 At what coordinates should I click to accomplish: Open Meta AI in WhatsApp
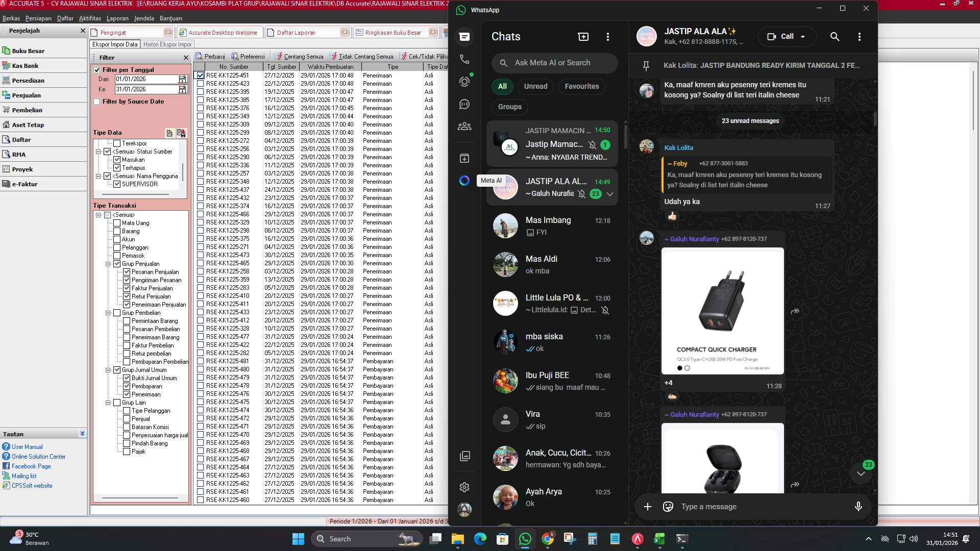(464, 181)
